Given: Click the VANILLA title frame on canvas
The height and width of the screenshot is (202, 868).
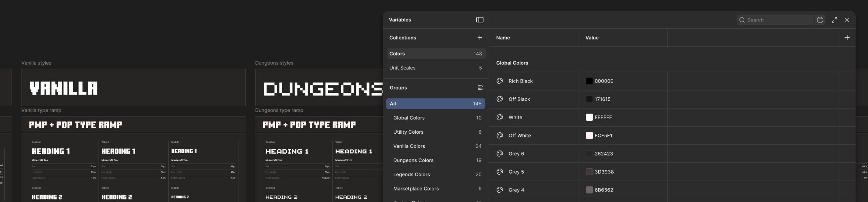Looking at the screenshot, I should 133,88.
